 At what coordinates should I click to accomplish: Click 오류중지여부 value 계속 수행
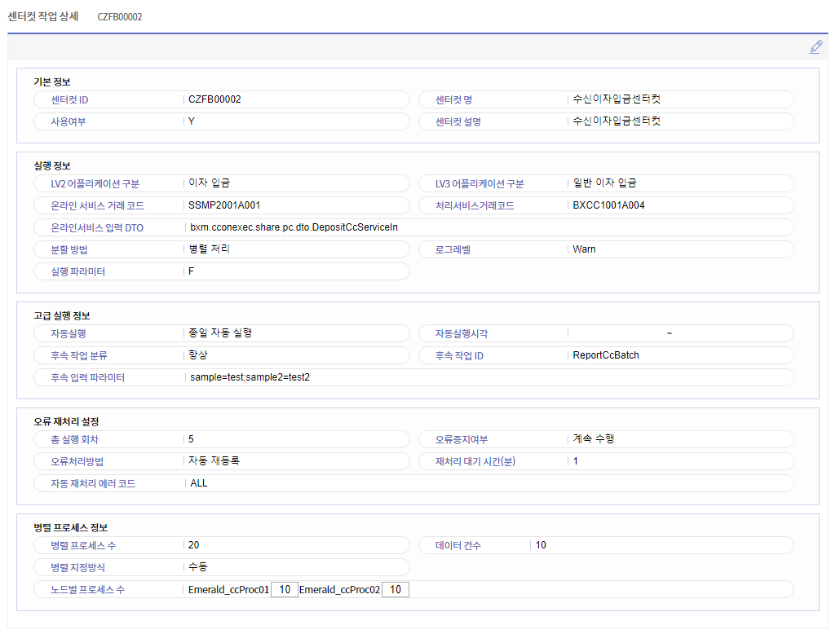tap(594, 439)
